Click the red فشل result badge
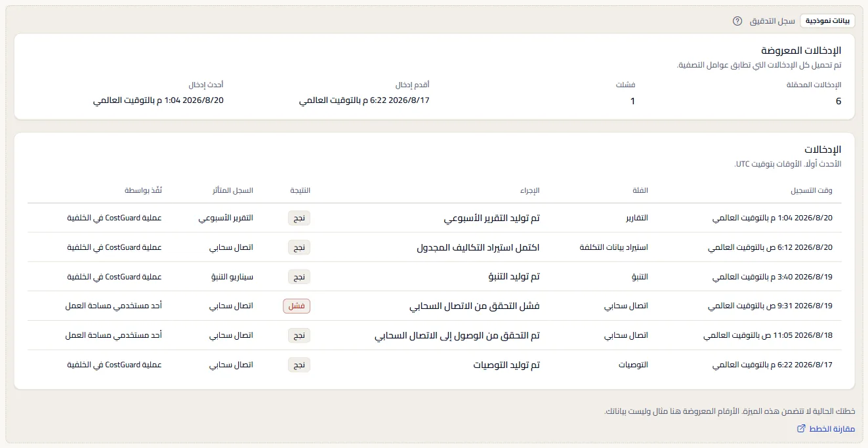This screenshot has width=868, height=448. pyautogui.click(x=297, y=306)
